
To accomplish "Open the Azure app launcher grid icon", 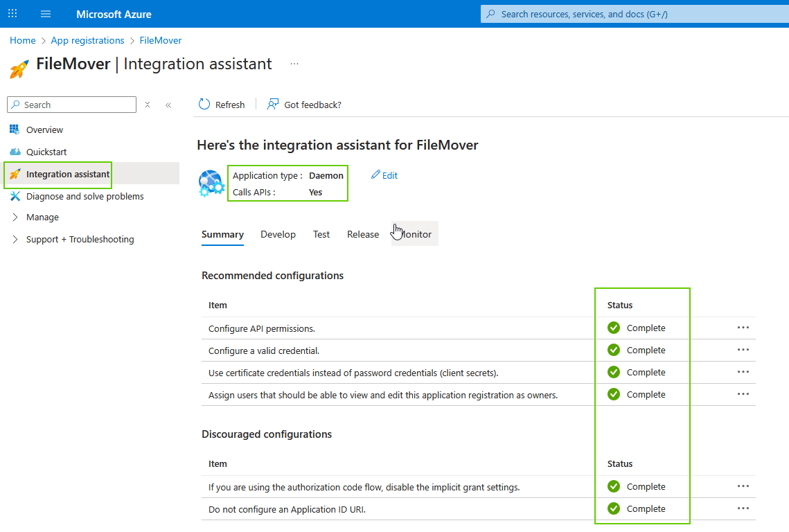I will [x=12, y=13].
